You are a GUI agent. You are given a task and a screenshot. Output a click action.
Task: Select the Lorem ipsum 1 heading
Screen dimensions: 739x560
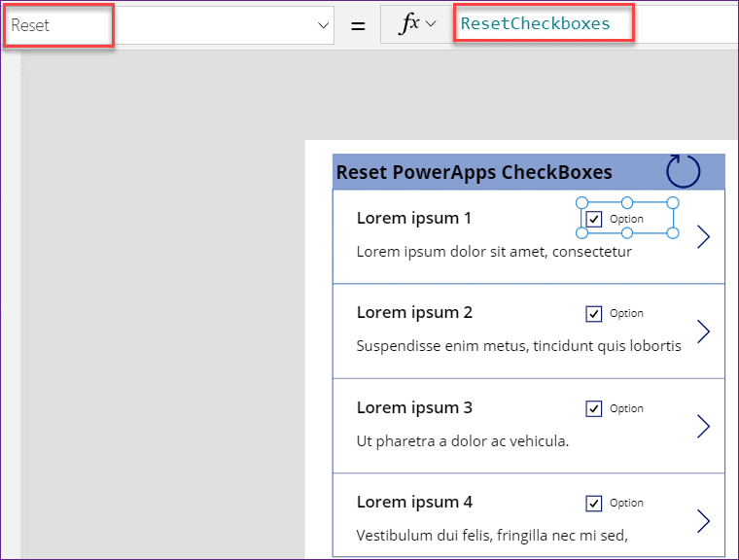pyautogui.click(x=414, y=218)
